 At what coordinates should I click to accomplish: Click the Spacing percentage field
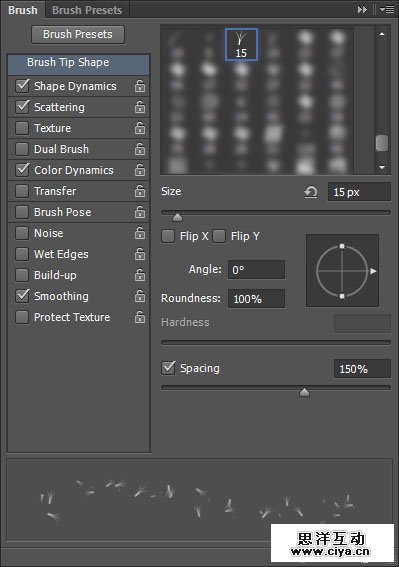click(x=362, y=368)
